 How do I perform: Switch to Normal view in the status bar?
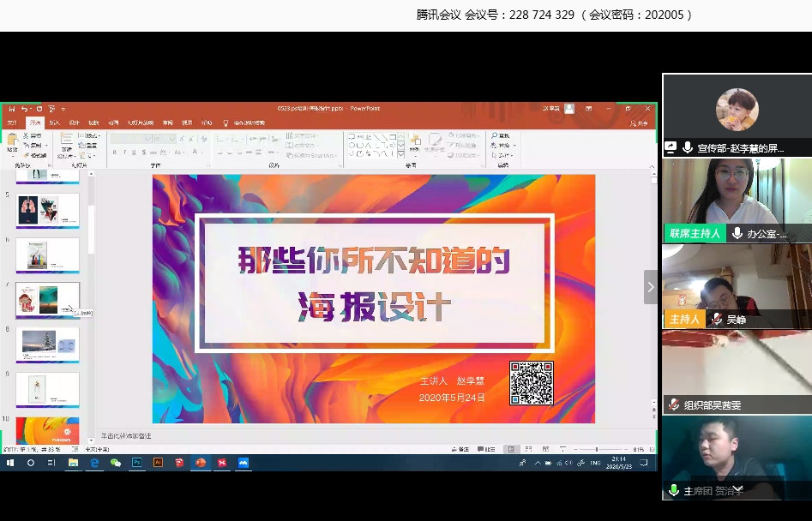point(511,449)
